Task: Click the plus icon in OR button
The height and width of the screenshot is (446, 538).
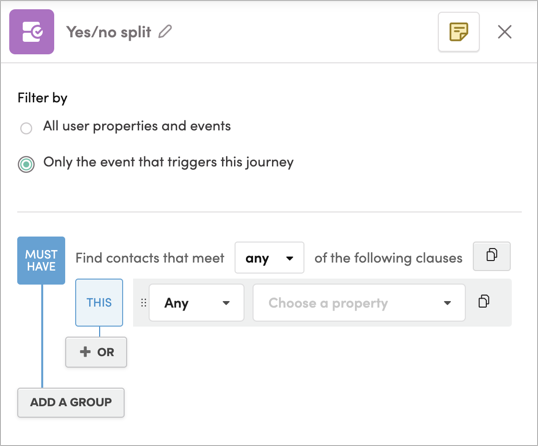Action: [85, 352]
